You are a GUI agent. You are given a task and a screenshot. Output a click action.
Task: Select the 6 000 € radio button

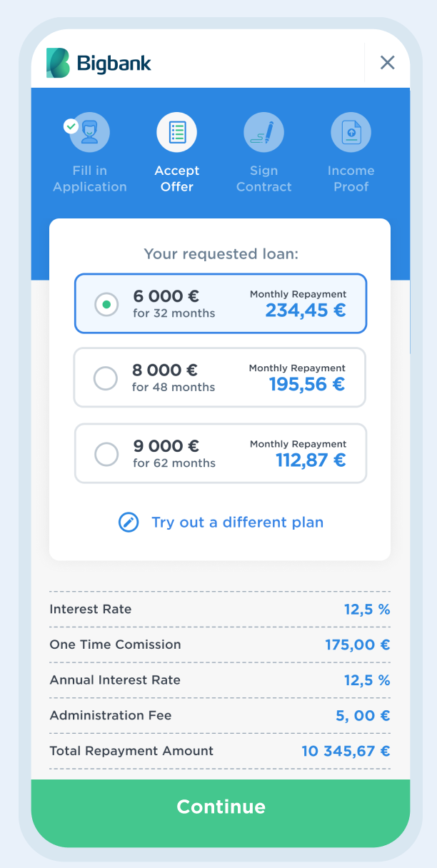click(106, 304)
